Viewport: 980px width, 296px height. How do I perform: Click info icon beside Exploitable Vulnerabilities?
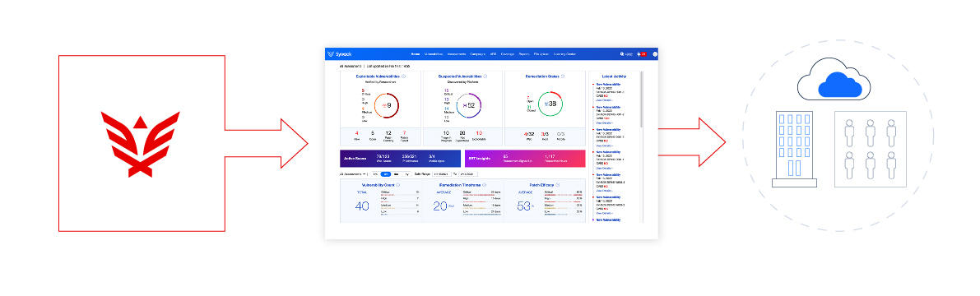click(x=403, y=76)
